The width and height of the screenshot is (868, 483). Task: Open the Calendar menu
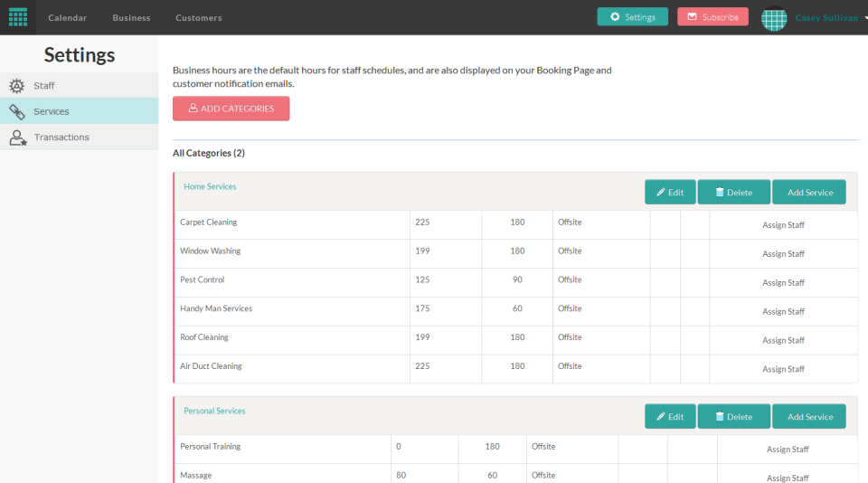(x=67, y=18)
